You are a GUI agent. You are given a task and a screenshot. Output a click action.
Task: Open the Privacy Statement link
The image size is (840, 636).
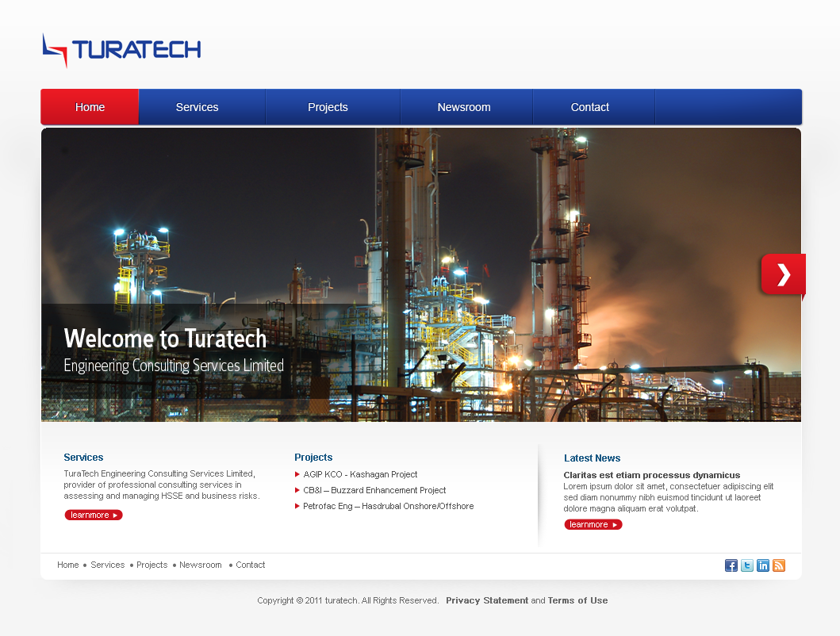486,600
